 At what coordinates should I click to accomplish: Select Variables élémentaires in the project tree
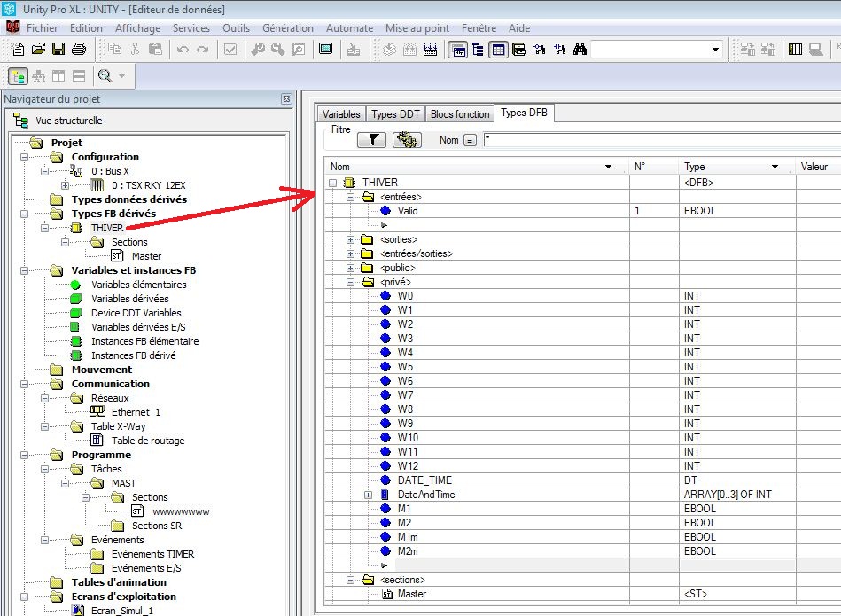[x=138, y=285]
